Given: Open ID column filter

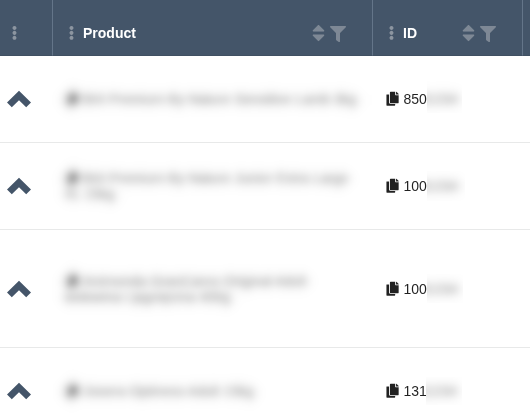Looking at the screenshot, I should [488, 33].
